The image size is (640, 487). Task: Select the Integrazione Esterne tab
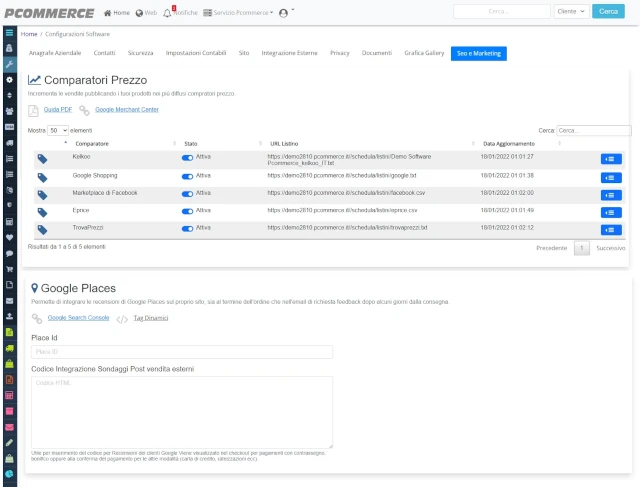click(289, 53)
